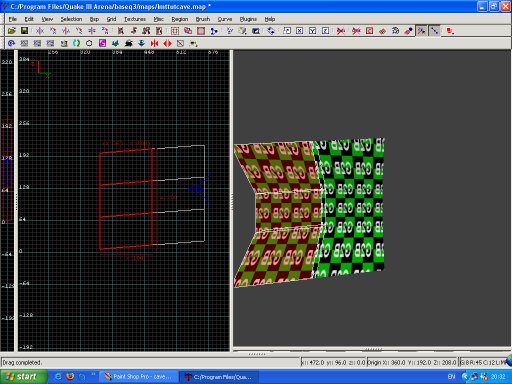Screen dimensions: 512x384
Task: Click the Origin coordinates in the status bar
Action: point(412,362)
